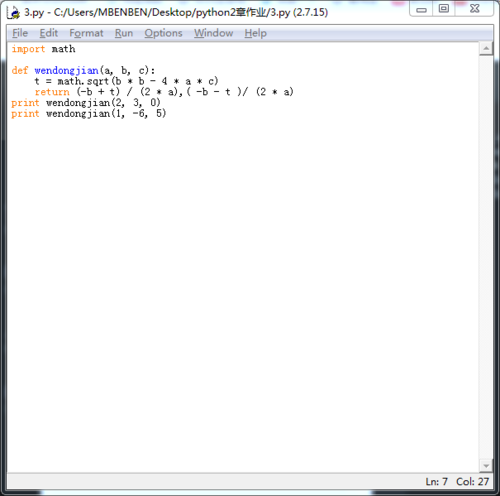
Task: Open the Format menu
Action: tap(86, 33)
